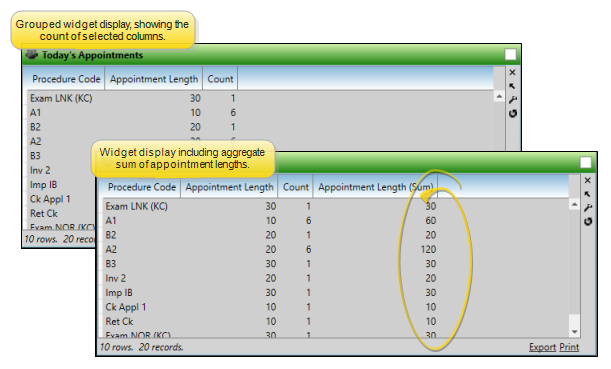Viewport: 611px width, 369px height.
Task: Click the sum value 120 for A2
Action: (428, 249)
